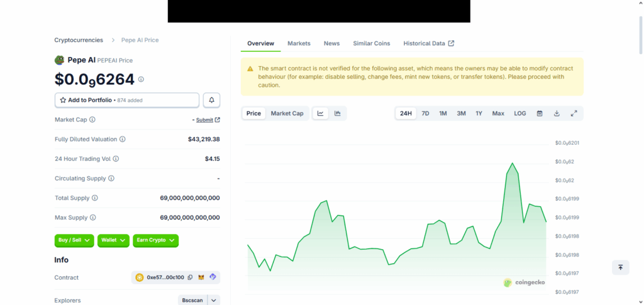
Task: Set chart range to 7D
Action: [425, 113]
